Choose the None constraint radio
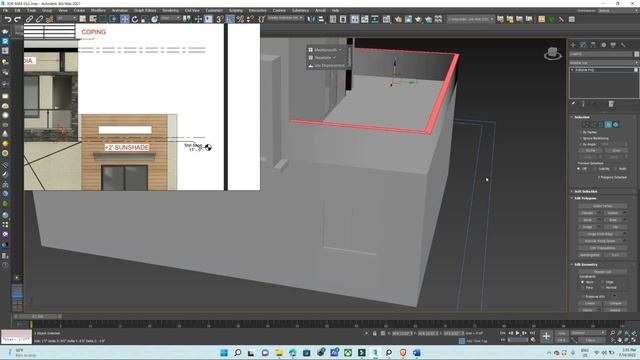Image resolution: width=640 pixels, height=360 pixels. point(582,282)
